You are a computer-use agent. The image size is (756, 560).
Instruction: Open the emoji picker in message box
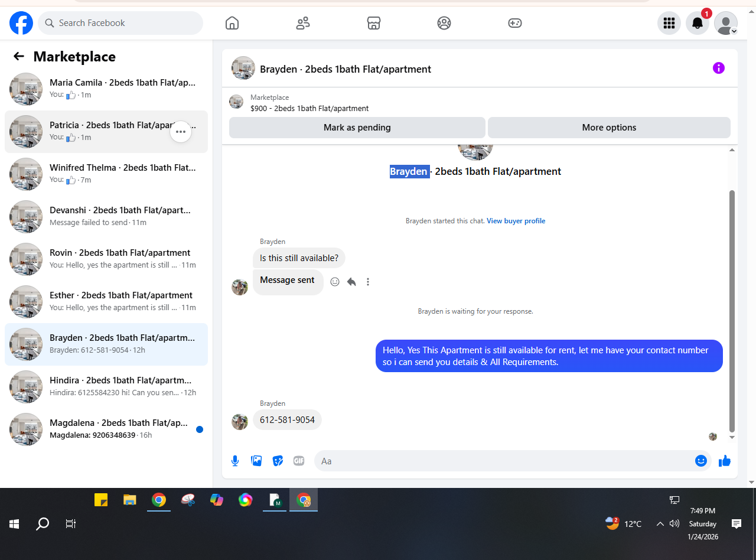(x=701, y=461)
